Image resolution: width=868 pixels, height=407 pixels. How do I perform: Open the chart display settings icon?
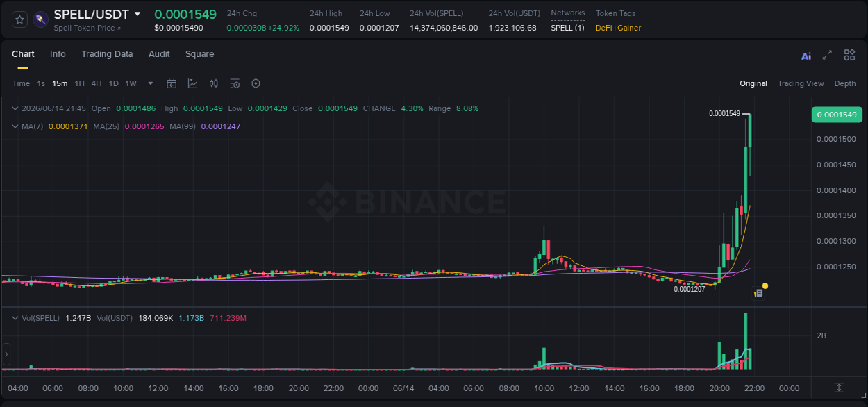point(235,83)
